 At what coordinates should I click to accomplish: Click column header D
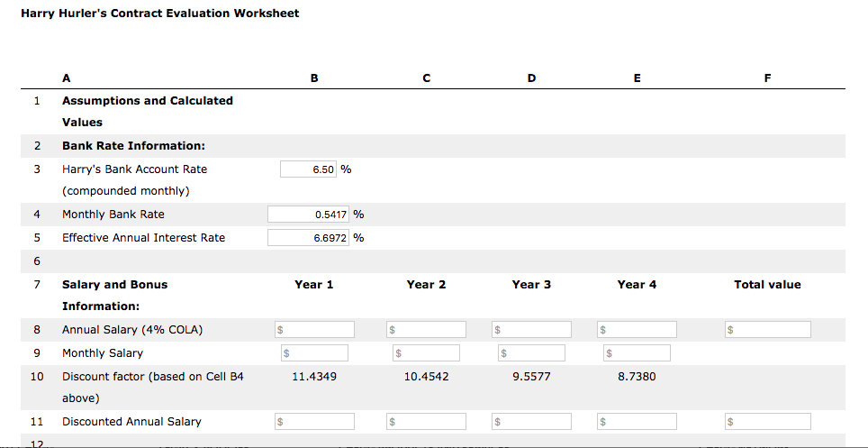coord(531,78)
